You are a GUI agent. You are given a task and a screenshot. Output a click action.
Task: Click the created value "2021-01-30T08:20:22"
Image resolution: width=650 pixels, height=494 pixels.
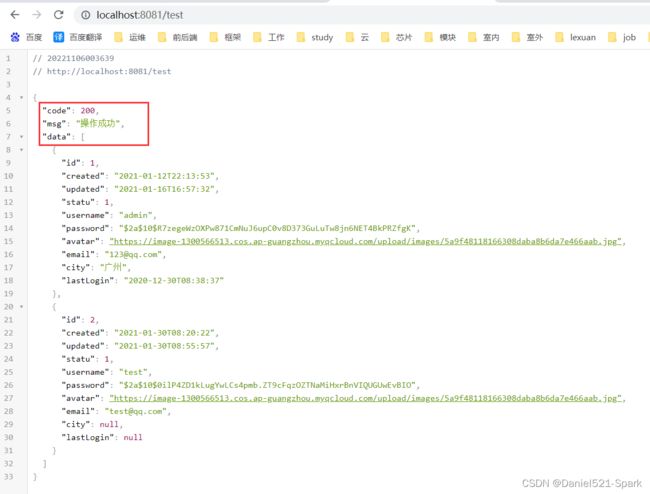tap(165, 333)
